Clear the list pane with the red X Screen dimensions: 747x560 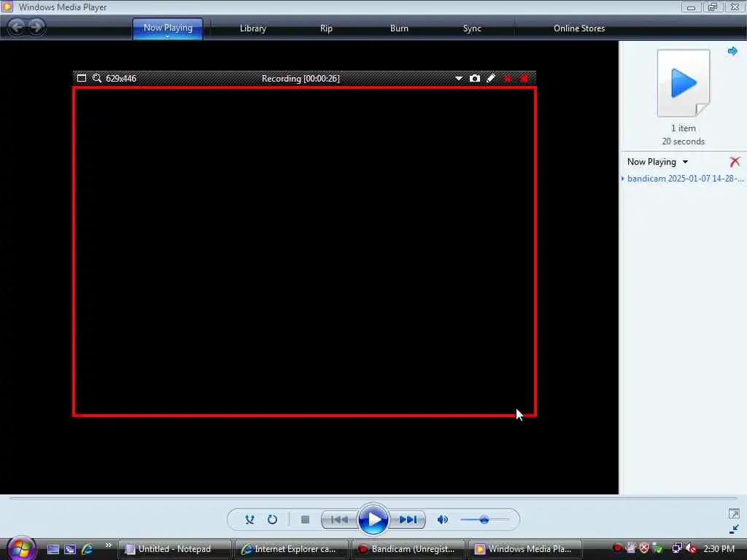pos(735,162)
